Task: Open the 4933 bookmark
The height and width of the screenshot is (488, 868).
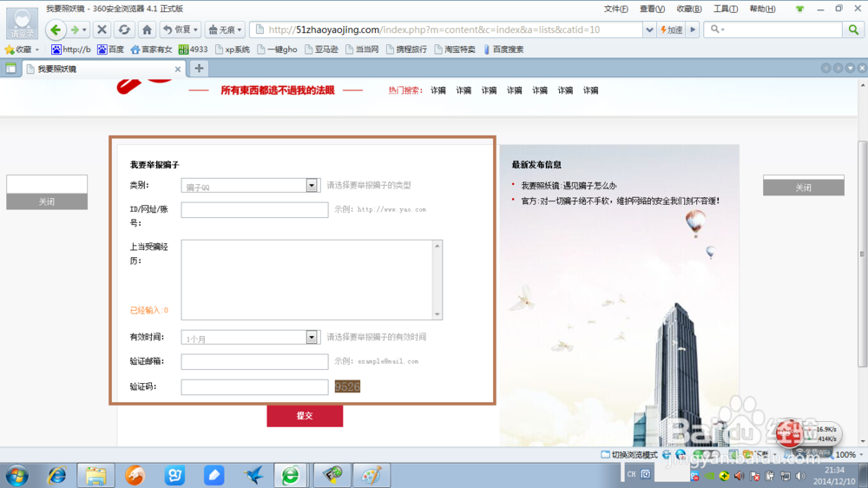Action: 194,49
